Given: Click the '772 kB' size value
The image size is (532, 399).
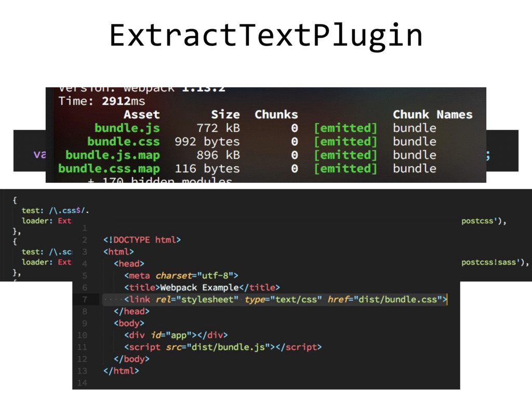Looking at the screenshot, I should (x=218, y=128).
